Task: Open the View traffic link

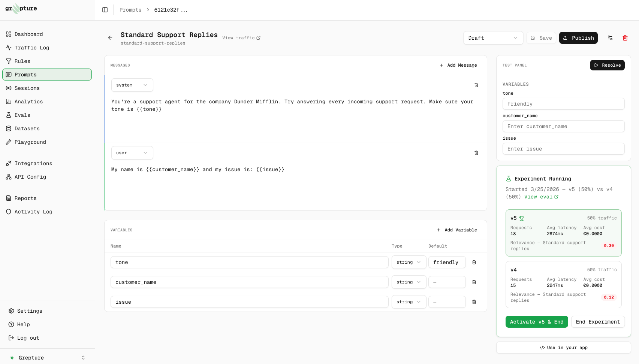Action: 241,38
